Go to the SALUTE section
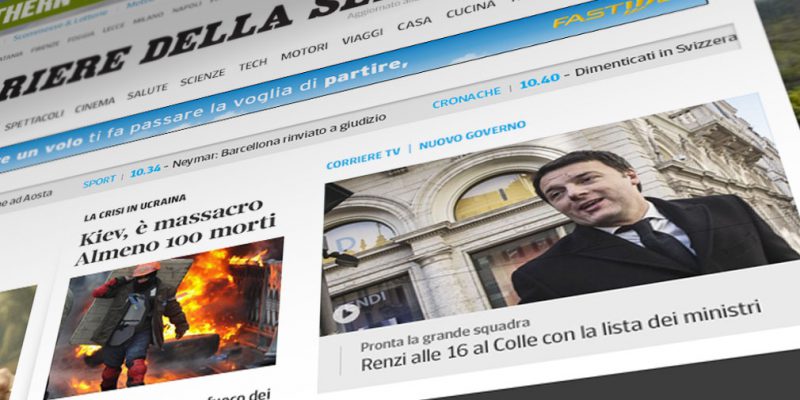Image resolution: width=800 pixels, height=400 pixels. [147, 91]
